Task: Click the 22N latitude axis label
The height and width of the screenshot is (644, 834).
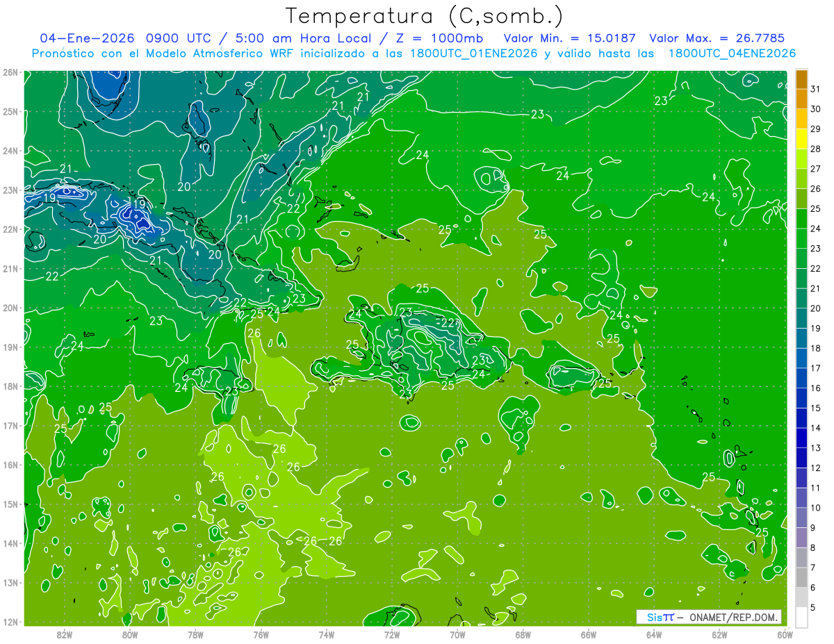Action: tap(10, 229)
